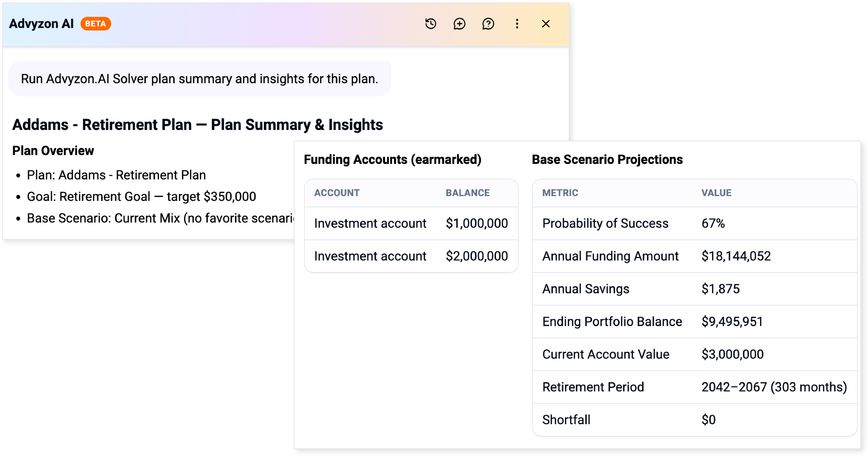The height and width of the screenshot is (456, 868).
Task: Start a new chat with plus bubble icon
Action: click(459, 24)
